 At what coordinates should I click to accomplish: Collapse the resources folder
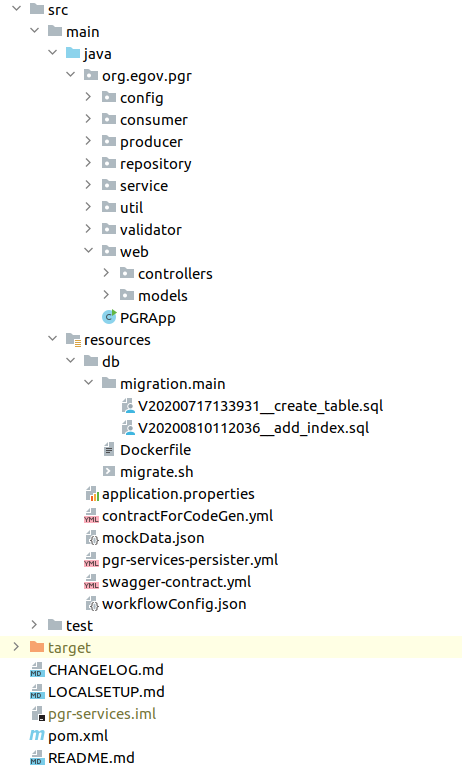point(53,338)
